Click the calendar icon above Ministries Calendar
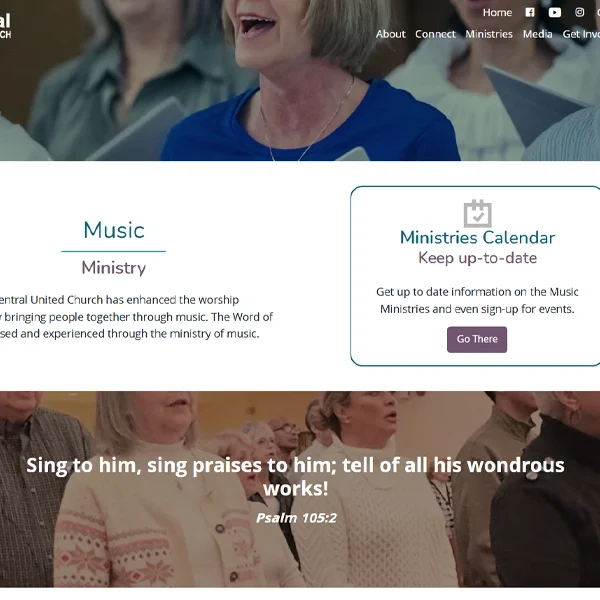The image size is (600, 600). pyautogui.click(x=478, y=213)
